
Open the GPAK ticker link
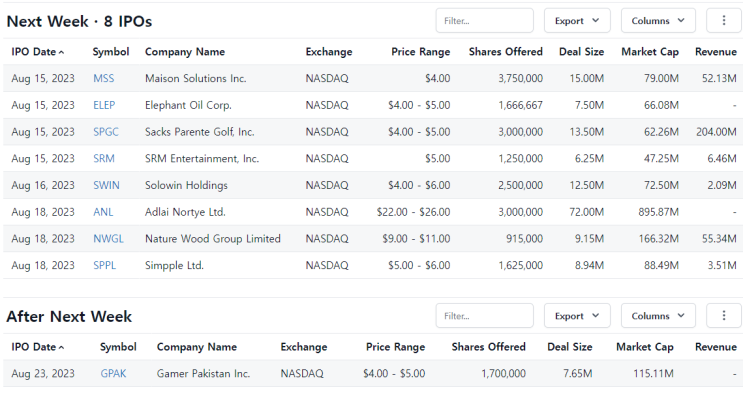point(113,374)
